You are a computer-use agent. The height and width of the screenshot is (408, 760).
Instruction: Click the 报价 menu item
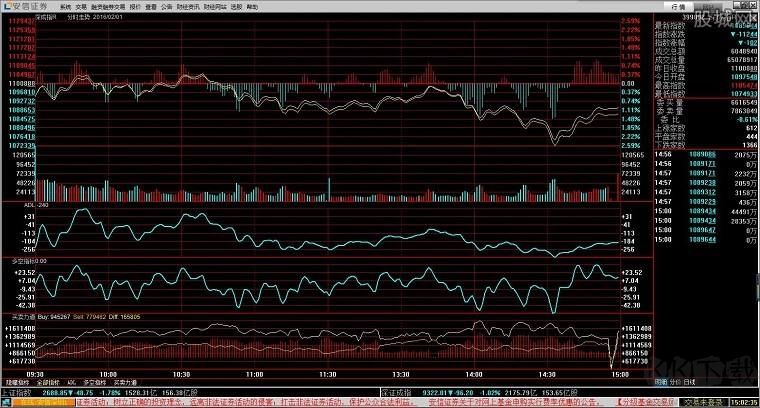[134, 5]
